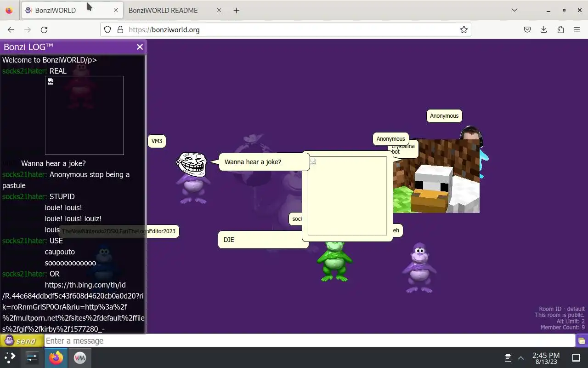Click the STUPID log message

[x=62, y=196]
